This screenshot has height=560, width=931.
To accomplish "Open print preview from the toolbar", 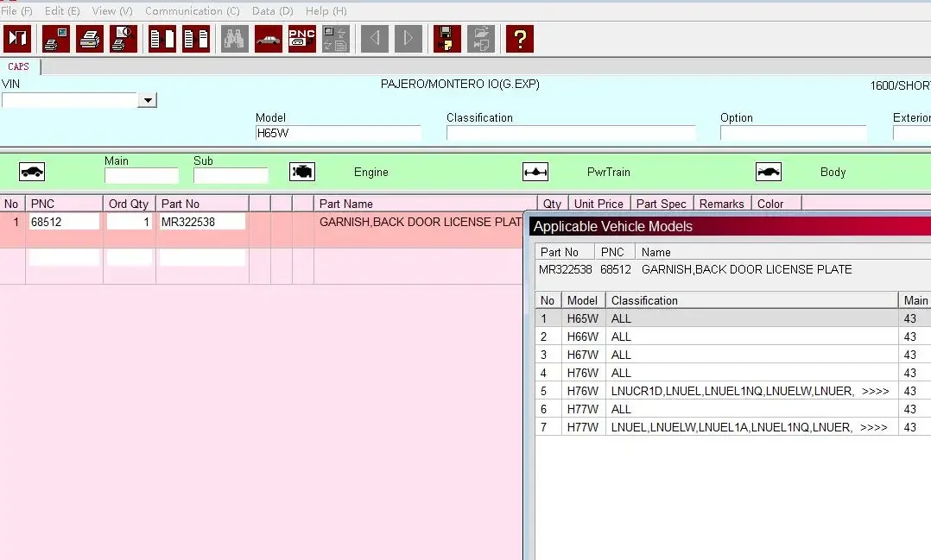I will (123, 39).
